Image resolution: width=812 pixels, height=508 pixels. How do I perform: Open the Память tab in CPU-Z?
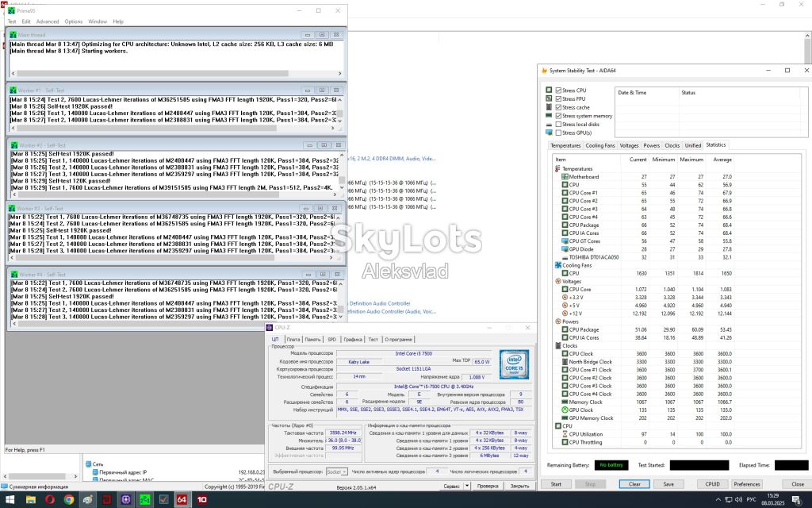(312, 340)
